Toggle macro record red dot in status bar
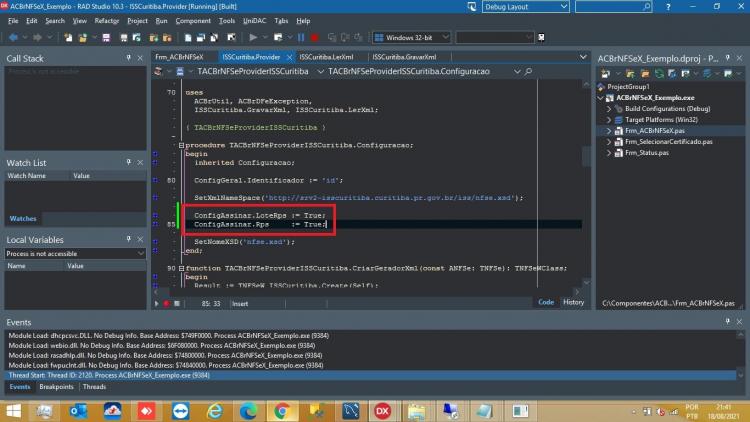Viewport: 750px width, 422px height. click(166, 303)
